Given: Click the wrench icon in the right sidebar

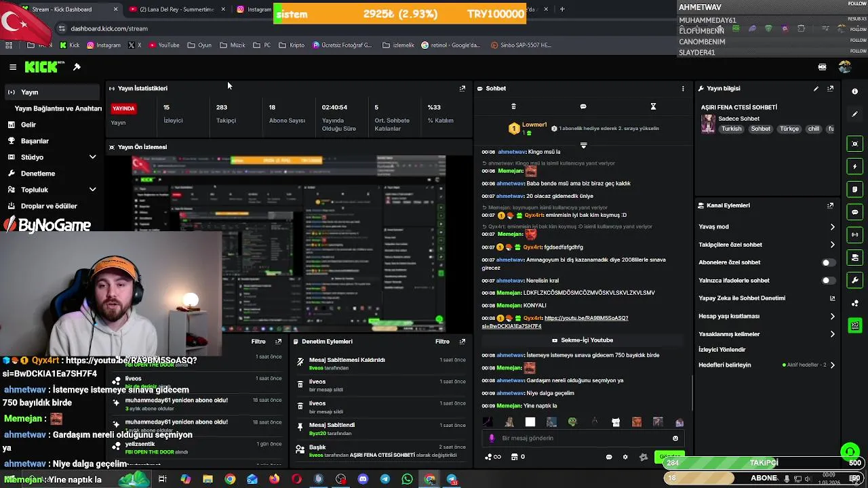Looking at the screenshot, I should click(854, 280).
